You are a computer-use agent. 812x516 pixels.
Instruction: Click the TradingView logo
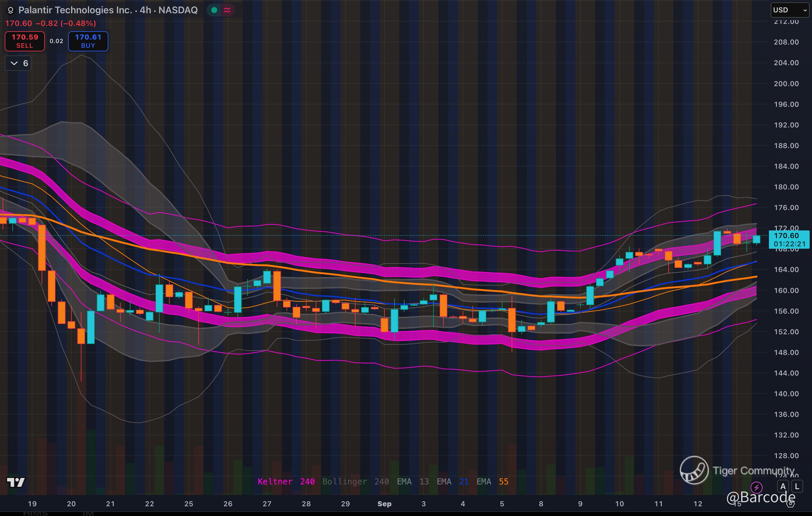click(x=16, y=482)
